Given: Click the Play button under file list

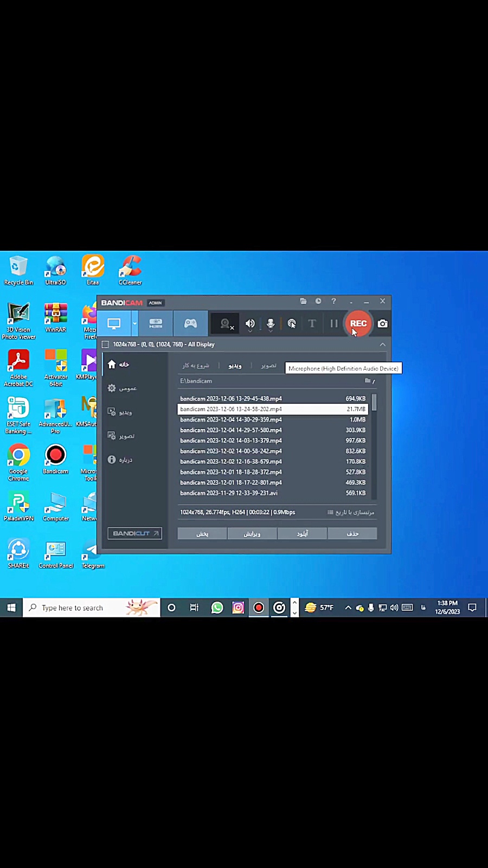Looking at the screenshot, I should (x=202, y=534).
